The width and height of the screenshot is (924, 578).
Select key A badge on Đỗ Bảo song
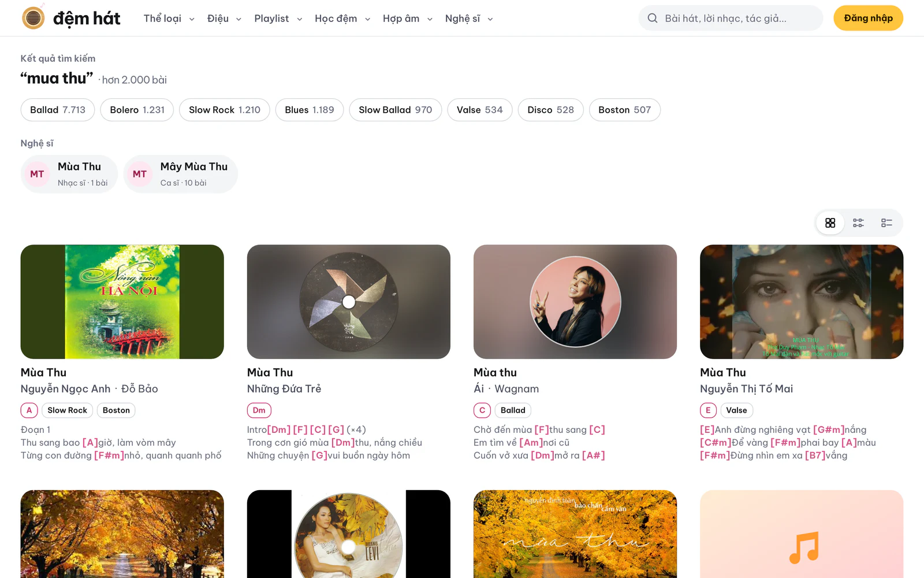pyautogui.click(x=29, y=410)
